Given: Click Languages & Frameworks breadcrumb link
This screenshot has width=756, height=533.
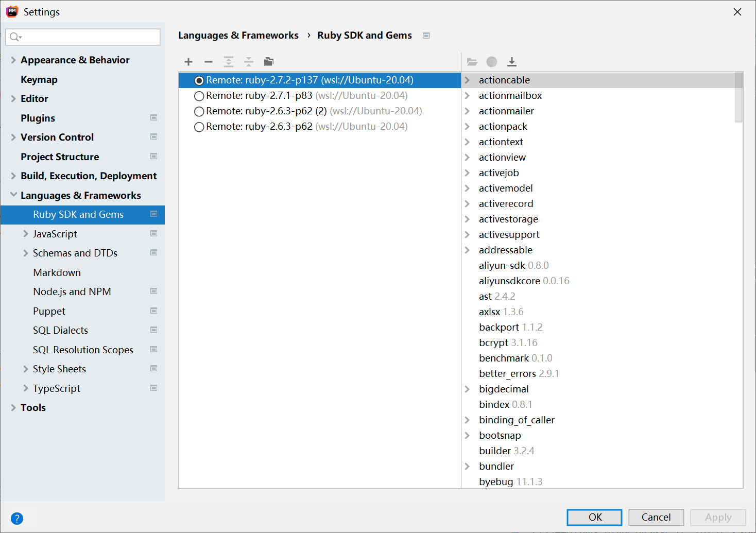Looking at the screenshot, I should (238, 36).
